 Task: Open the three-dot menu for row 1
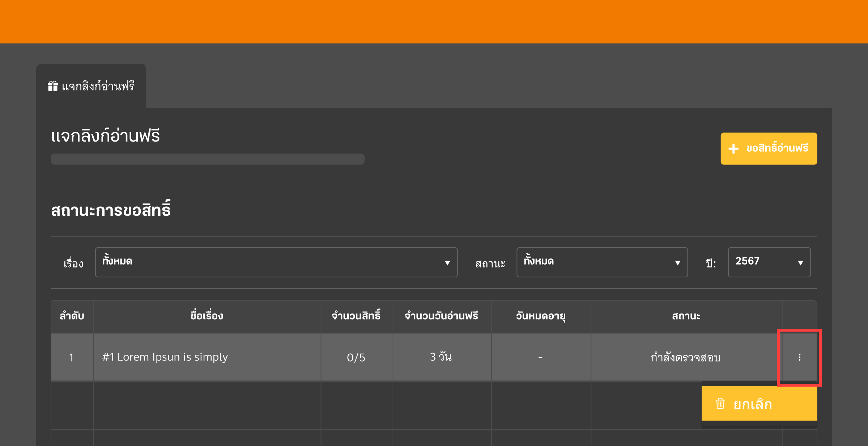799,357
